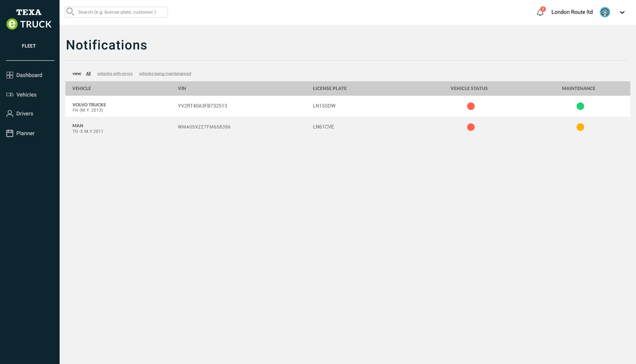Click the Planner calendar icon
Viewport: 636px width, 364px height.
coord(10,133)
